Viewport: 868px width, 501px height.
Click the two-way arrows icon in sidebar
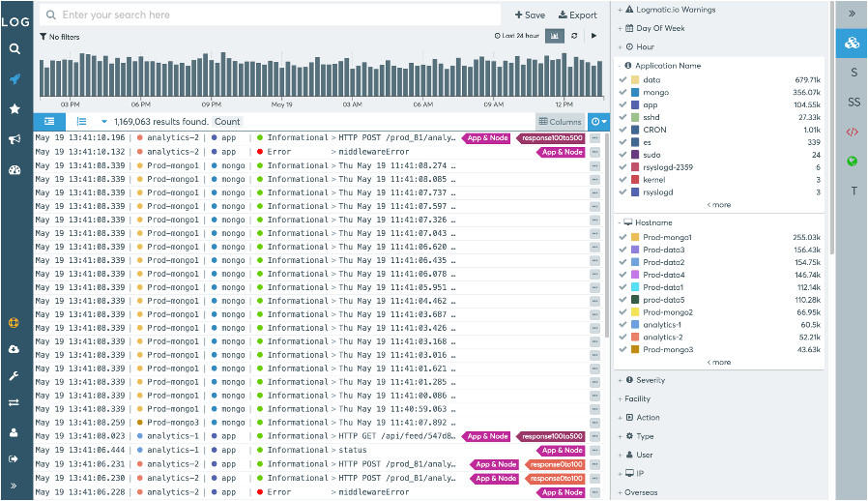14,403
